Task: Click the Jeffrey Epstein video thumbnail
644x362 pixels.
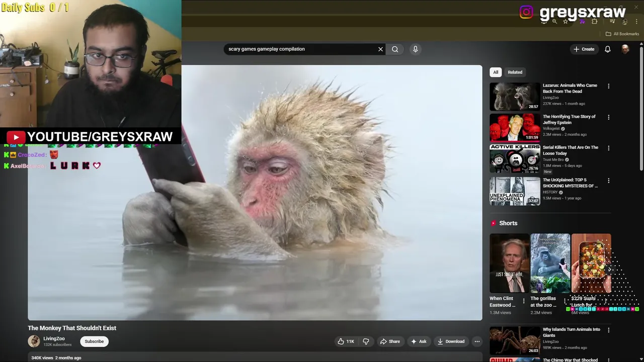Action: pos(515,128)
